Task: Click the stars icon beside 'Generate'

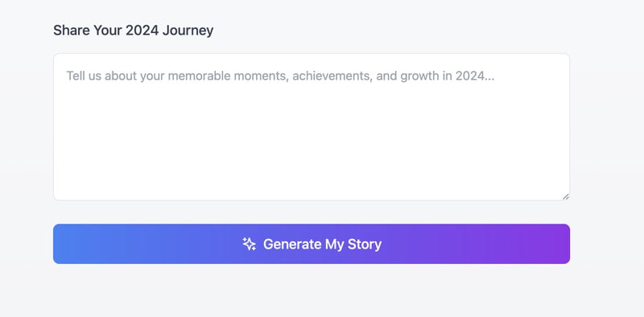Action: [249, 244]
